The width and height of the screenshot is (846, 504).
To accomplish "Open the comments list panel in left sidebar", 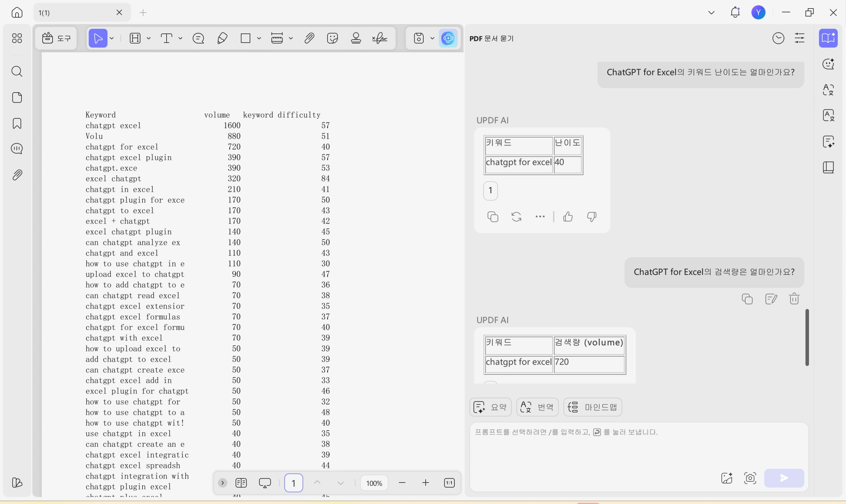I will coord(17,149).
